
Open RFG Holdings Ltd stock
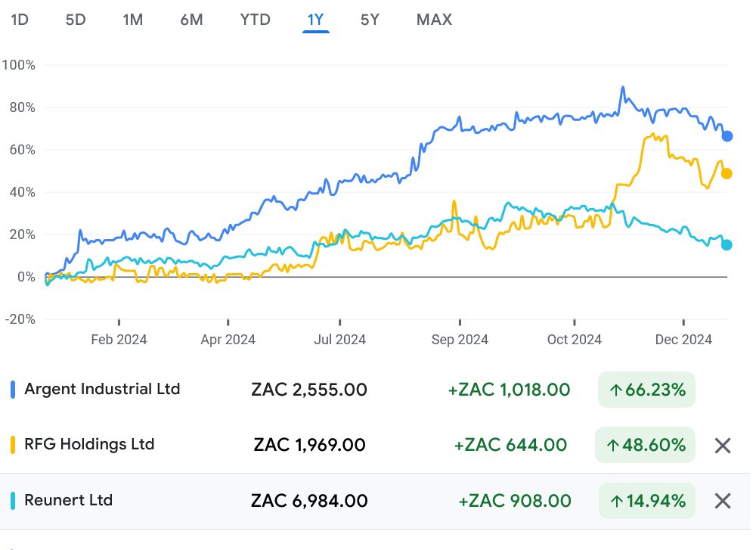tap(89, 444)
